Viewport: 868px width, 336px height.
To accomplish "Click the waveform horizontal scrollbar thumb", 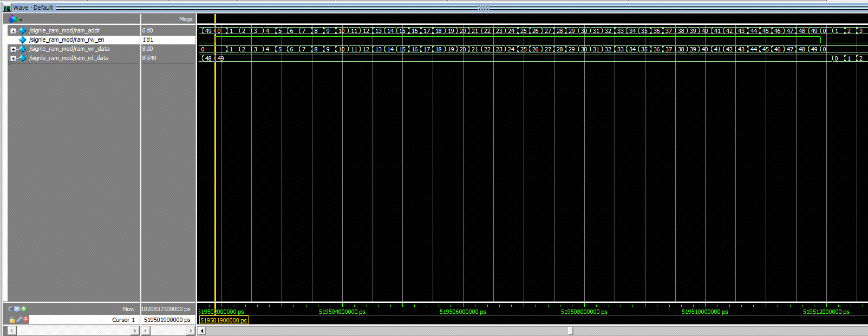I will (x=570, y=331).
